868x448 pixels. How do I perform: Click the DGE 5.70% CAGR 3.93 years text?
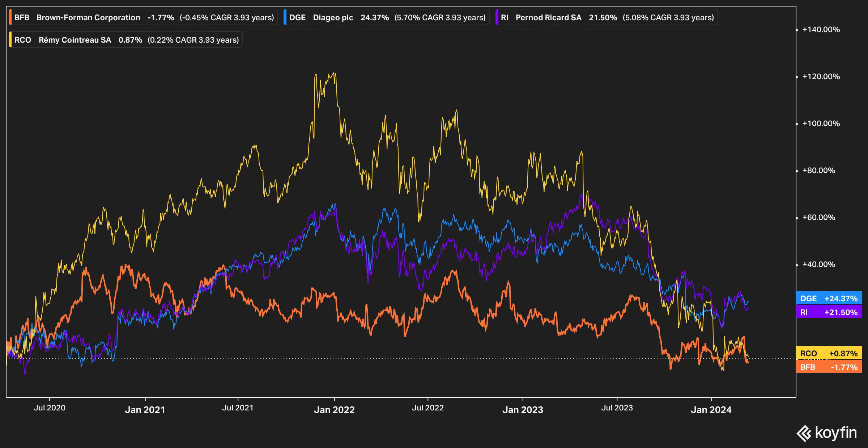[x=440, y=17]
